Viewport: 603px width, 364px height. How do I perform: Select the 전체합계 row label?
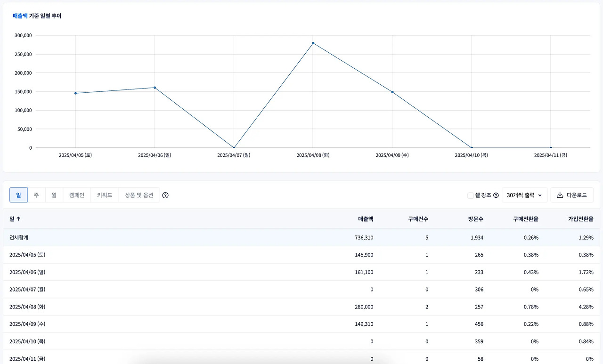(20, 237)
